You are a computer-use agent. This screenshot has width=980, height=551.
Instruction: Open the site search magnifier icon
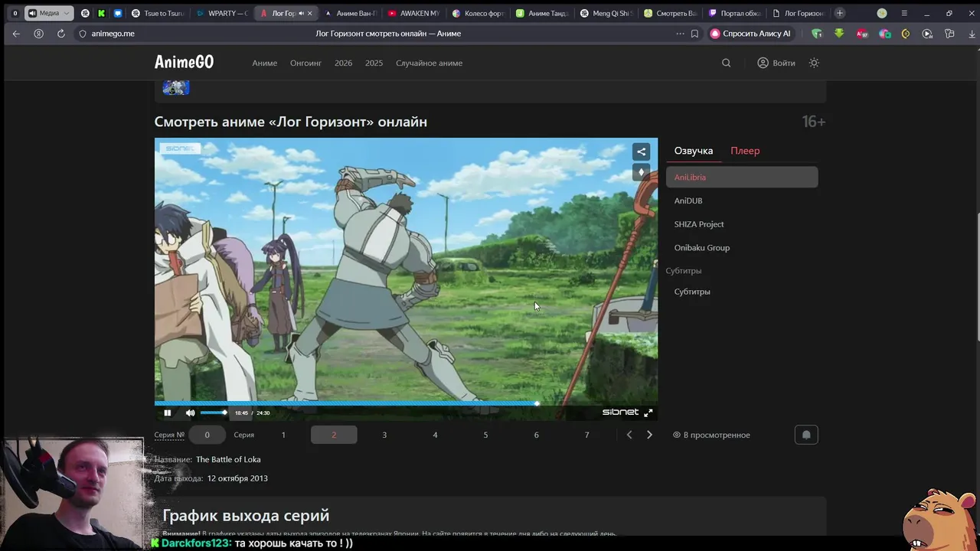coord(726,63)
